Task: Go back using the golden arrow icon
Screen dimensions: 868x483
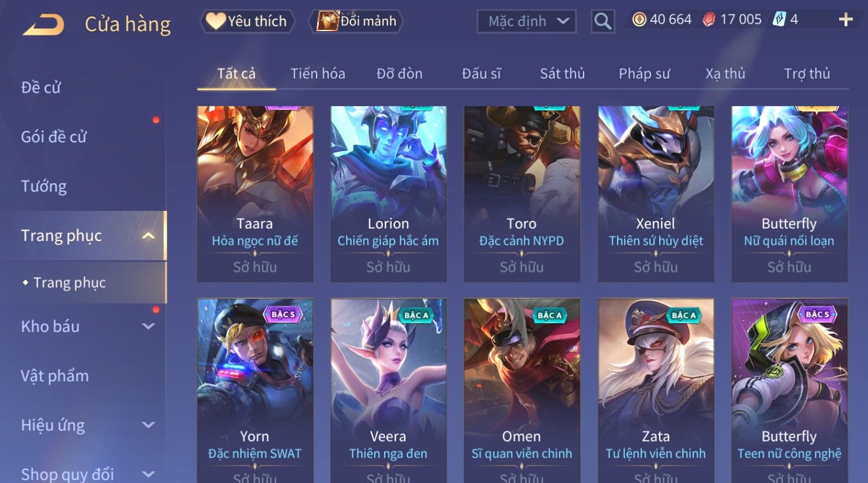Action: [x=43, y=25]
